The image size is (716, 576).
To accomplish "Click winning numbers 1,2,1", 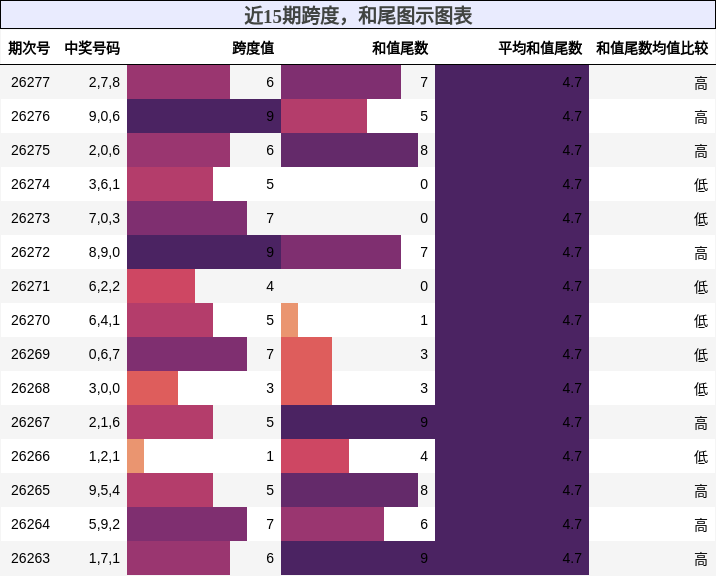I will point(104,456).
